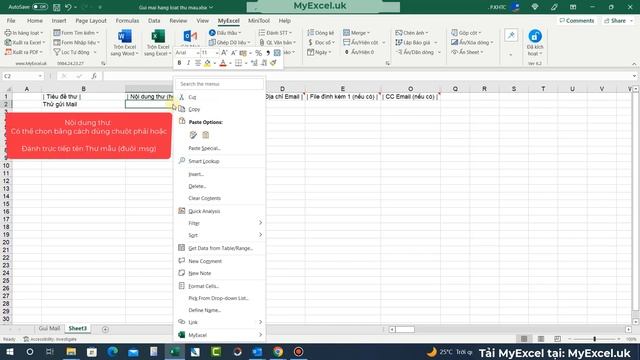Click Increase Font Size in mini toolbar
The width and height of the screenshot is (640, 360).
[x=224, y=53]
